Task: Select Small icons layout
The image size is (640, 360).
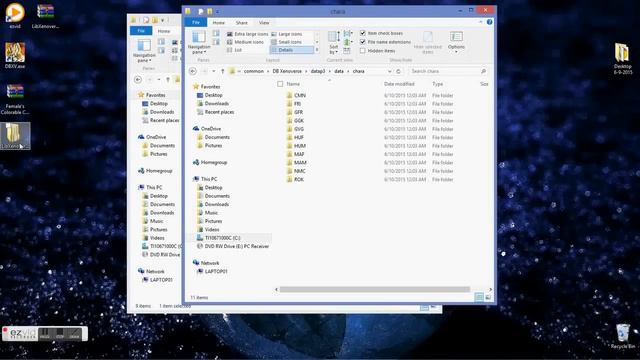Action: (x=287, y=42)
